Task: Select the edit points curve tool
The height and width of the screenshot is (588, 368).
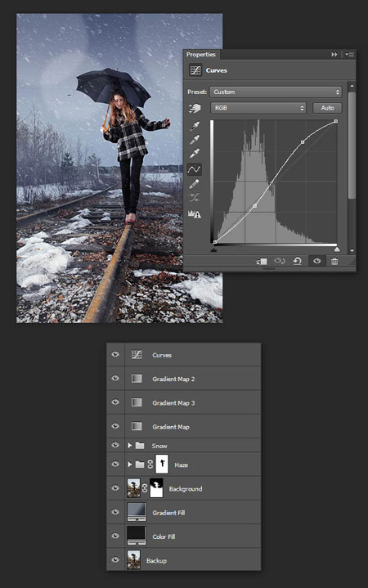Action: click(195, 169)
